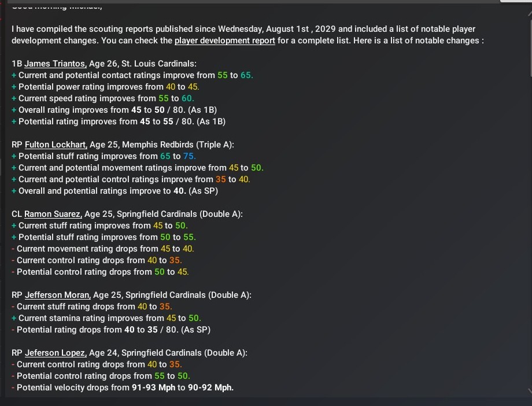Click the 91-93 Mph velocity value
This screenshot has width=532, height=406.
pos(153,387)
